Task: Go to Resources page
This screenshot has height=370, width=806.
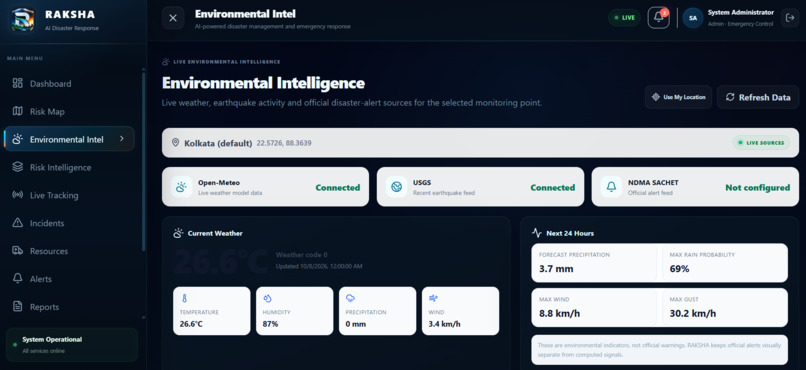Action: point(69,251)
